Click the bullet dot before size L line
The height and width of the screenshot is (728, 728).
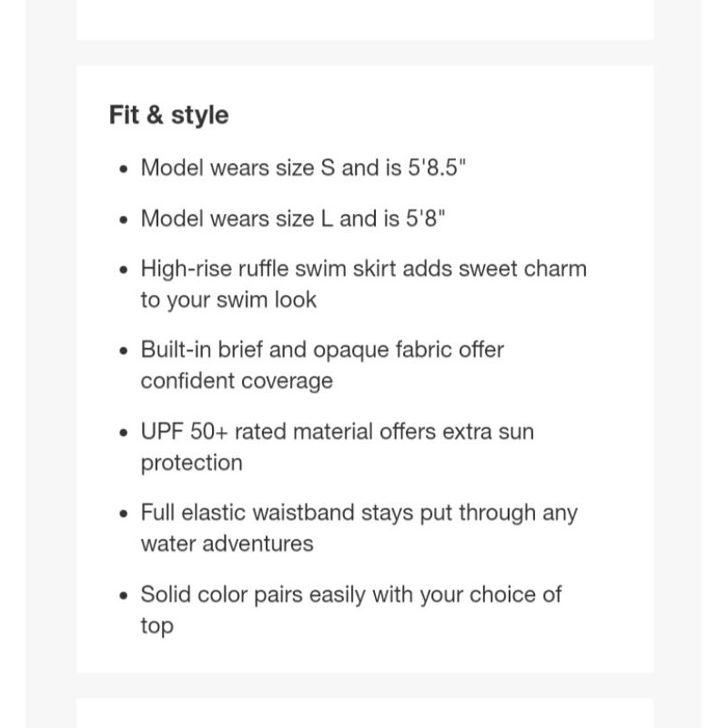point(124,220)
